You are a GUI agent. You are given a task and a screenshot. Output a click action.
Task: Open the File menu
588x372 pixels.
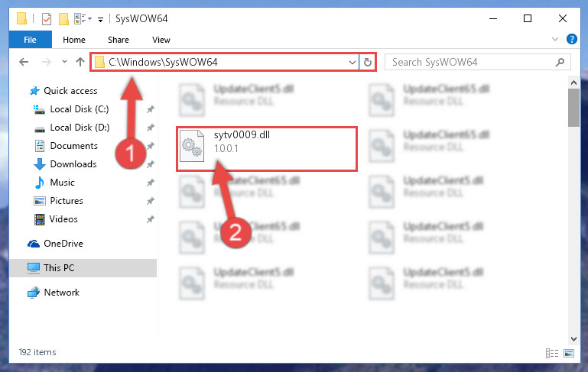(30, 39)
